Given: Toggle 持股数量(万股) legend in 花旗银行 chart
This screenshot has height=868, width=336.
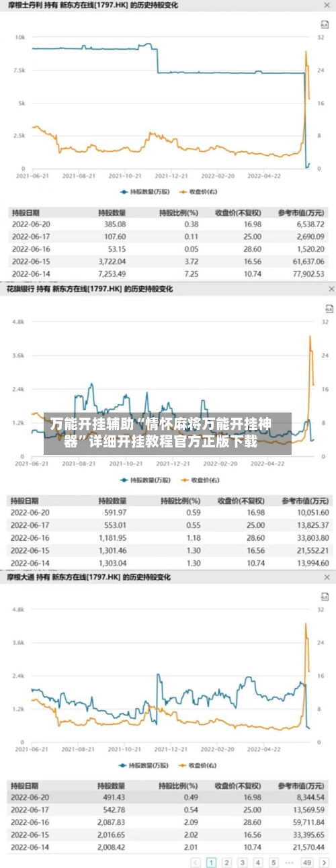Looking at the screenshot, I should coord(144,480).
